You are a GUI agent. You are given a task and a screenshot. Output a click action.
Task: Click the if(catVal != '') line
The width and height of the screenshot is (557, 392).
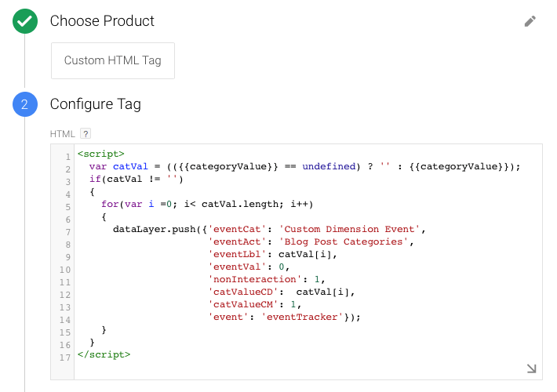(x=137, y=179)
